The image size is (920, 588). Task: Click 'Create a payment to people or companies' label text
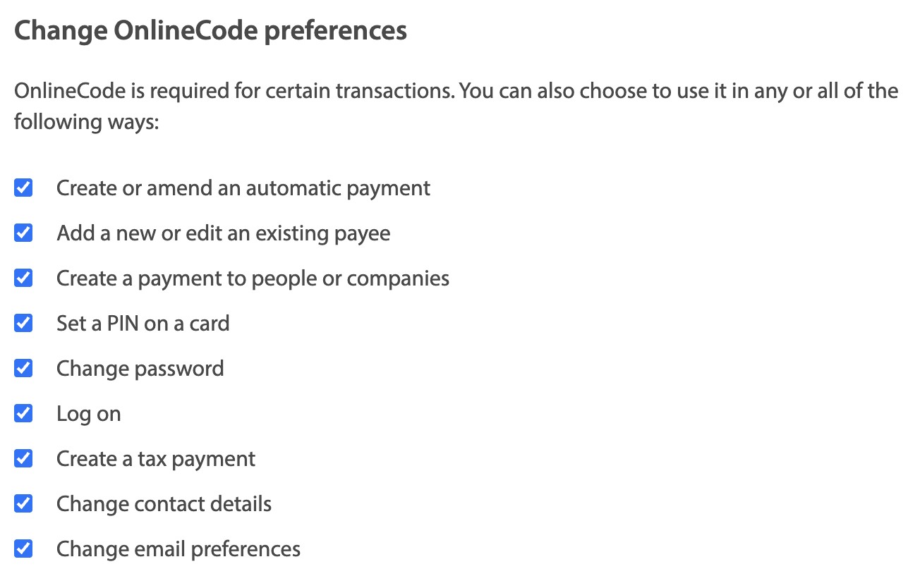253,278
